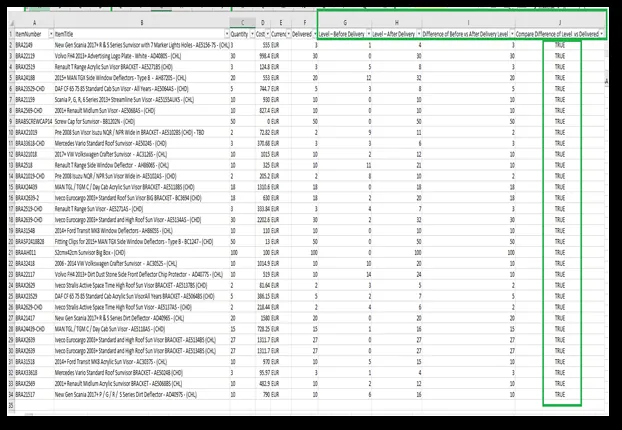Open the Quantity filter dropdown
This screenshot has height=430, width=622.
click(x=252, y=34)
